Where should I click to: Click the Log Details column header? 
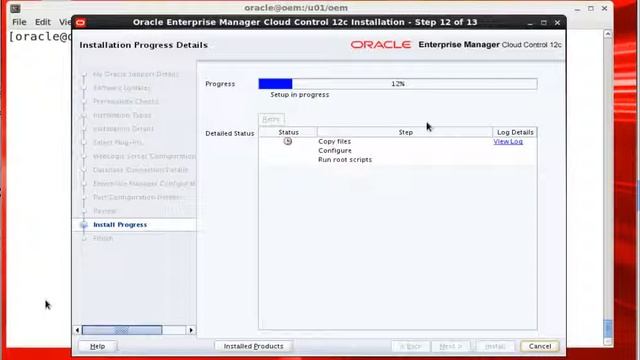pos(515,132)
